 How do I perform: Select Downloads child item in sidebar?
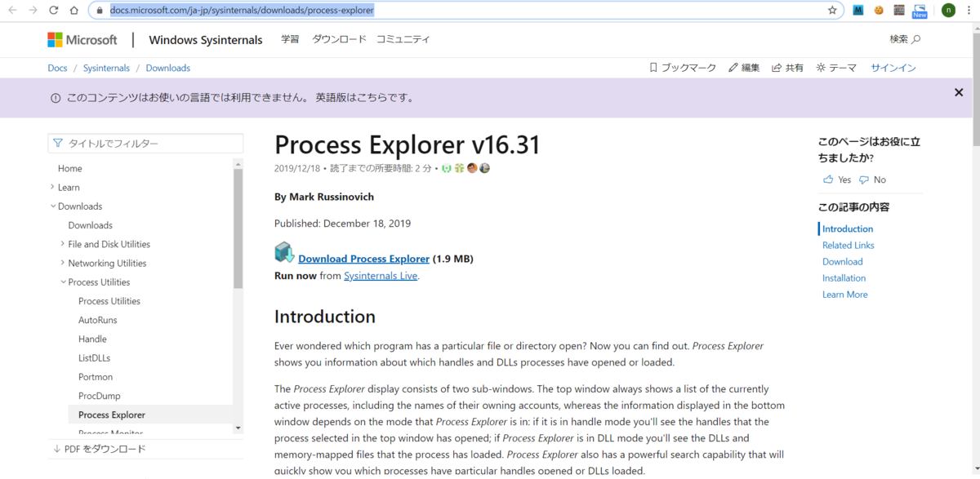click(91, 225)
